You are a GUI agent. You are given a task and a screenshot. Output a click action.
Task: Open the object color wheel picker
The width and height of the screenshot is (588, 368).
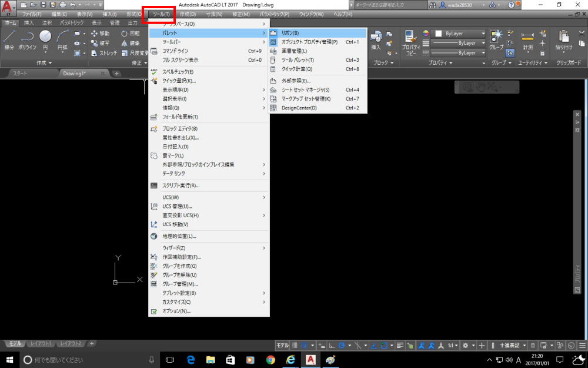(x=426, y=34)
